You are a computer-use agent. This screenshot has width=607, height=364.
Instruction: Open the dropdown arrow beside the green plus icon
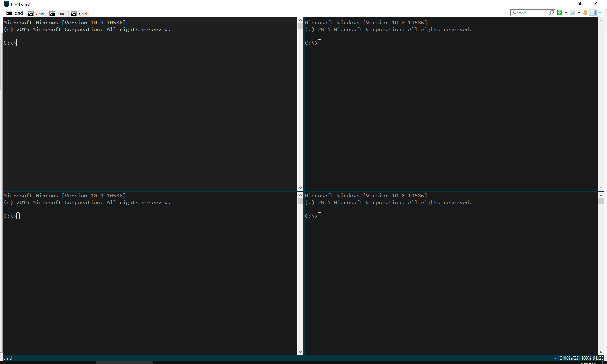[x=566, y=13]
